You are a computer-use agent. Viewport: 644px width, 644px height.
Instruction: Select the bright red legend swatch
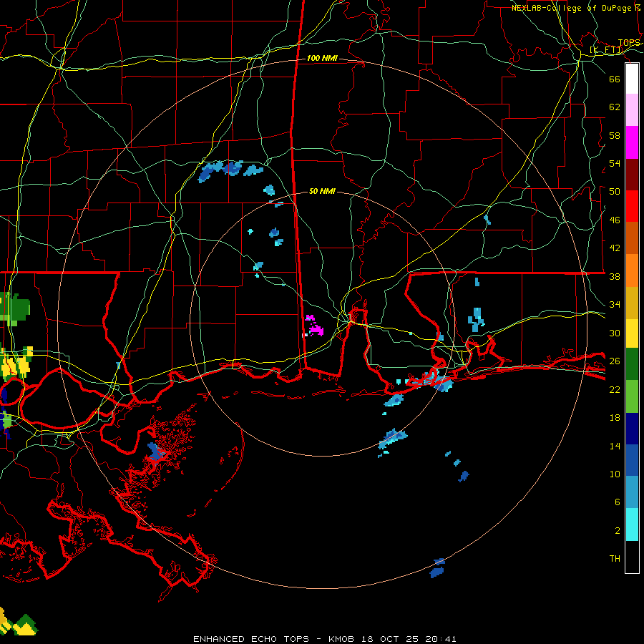[x=632, y=206]
